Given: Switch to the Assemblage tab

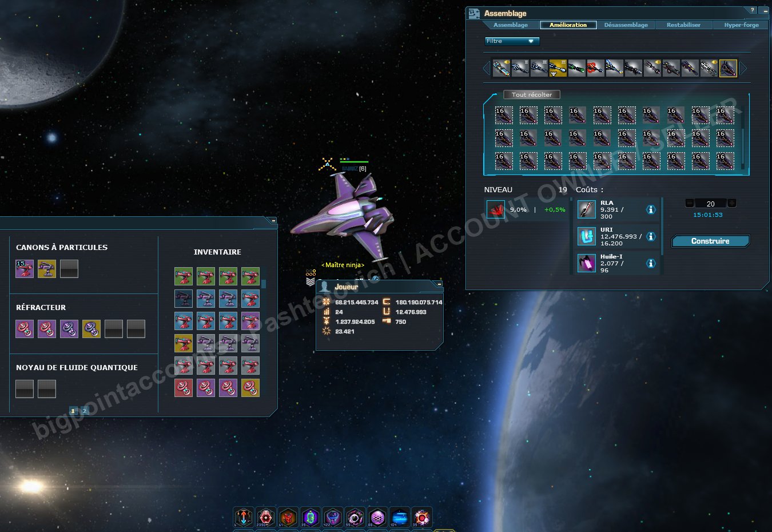Looking at the screenshot, I should (511, 25).
